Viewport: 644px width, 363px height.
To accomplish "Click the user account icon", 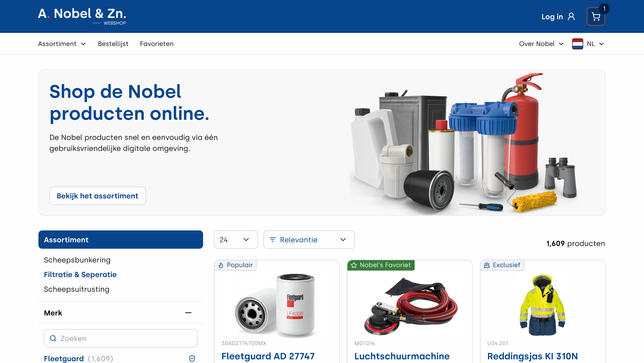I will coord(571,17).
